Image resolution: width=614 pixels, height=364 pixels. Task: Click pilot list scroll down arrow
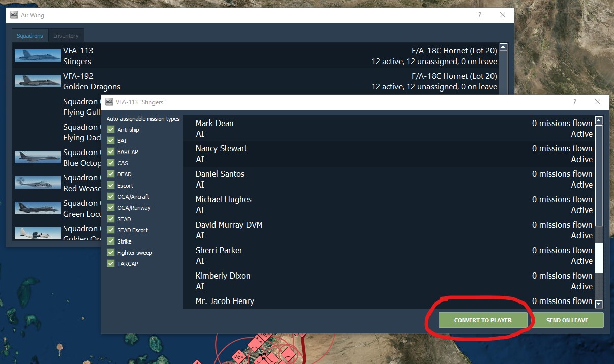599,304
